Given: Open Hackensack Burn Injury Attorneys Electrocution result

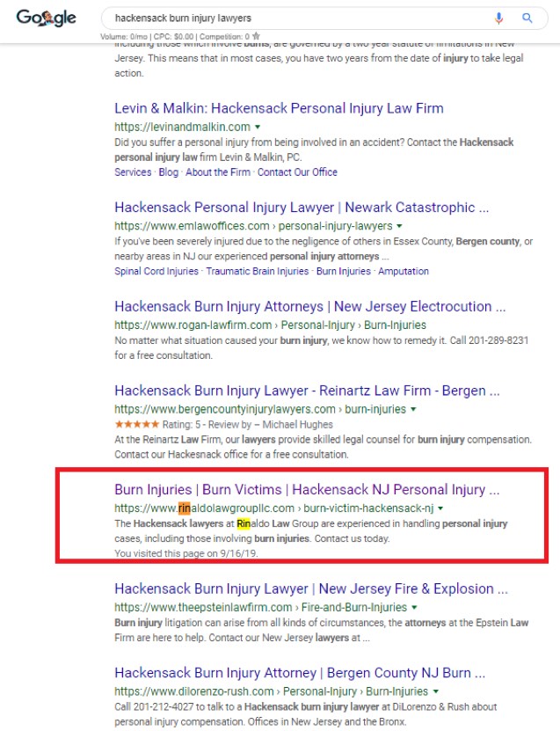Looking at the screenshot, I should tap(309, 307).
